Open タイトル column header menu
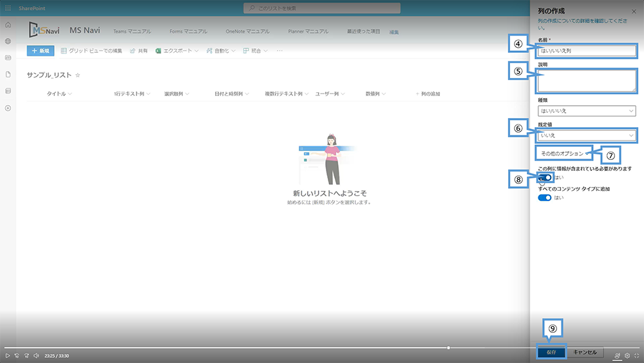This screenshot has width=644, height=363. coord(59,93)
